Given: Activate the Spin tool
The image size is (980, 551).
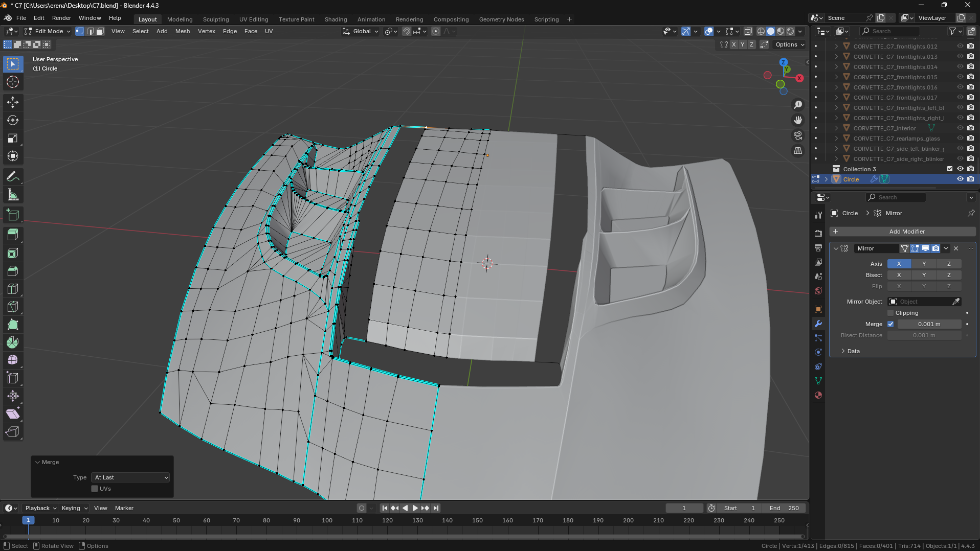Looking at the screenshot, I should pos(13,342).
